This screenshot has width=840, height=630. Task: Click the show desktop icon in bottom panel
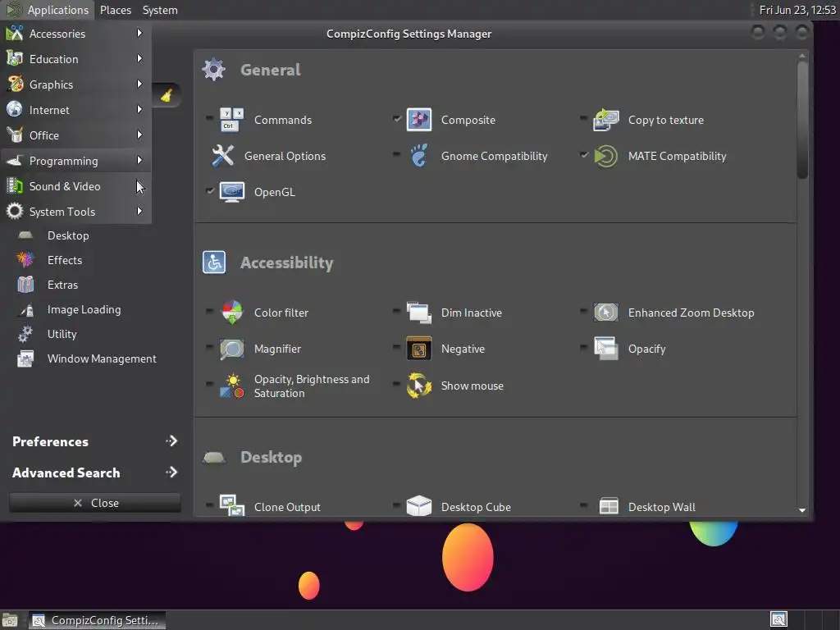coord(10,620)
